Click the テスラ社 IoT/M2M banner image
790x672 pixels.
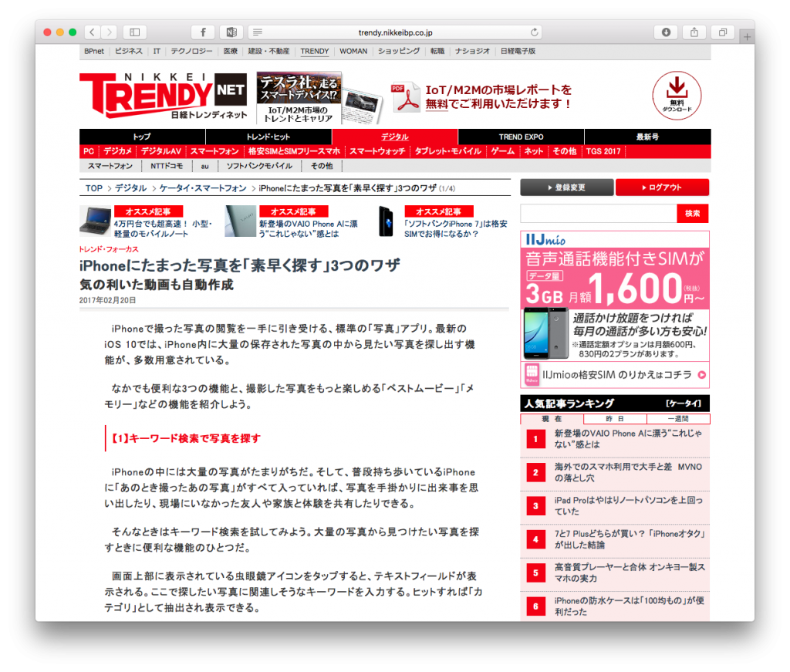(319, 98)
